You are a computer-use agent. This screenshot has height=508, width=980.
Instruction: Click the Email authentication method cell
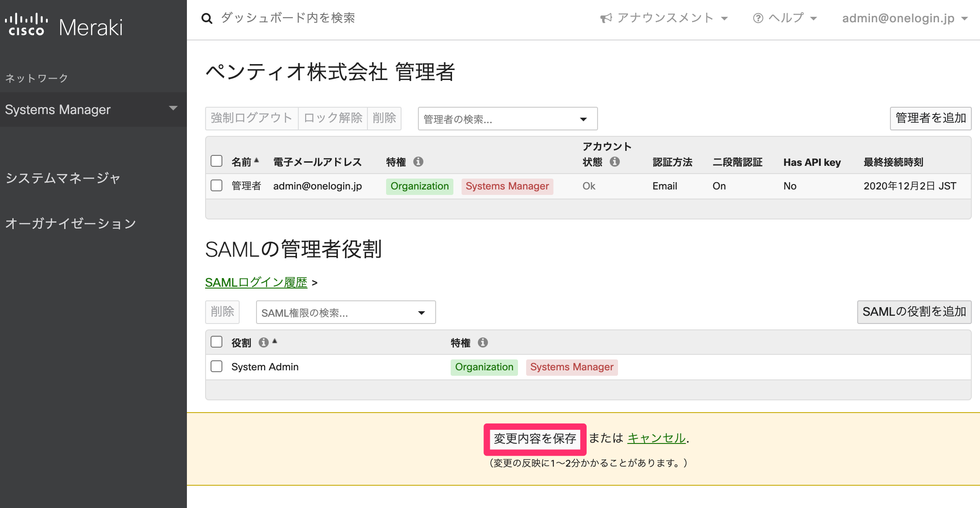point(664,186)
